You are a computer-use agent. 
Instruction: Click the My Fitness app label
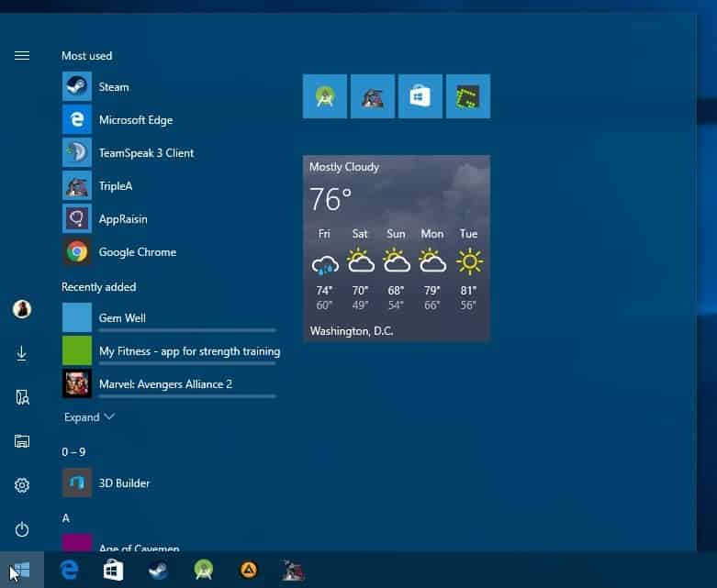190,351
